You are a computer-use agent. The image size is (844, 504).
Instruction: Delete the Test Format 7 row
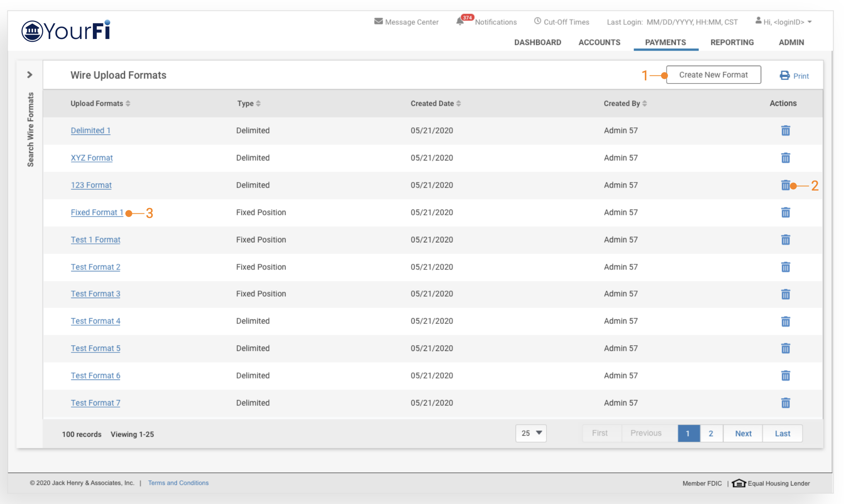[785, 403]
